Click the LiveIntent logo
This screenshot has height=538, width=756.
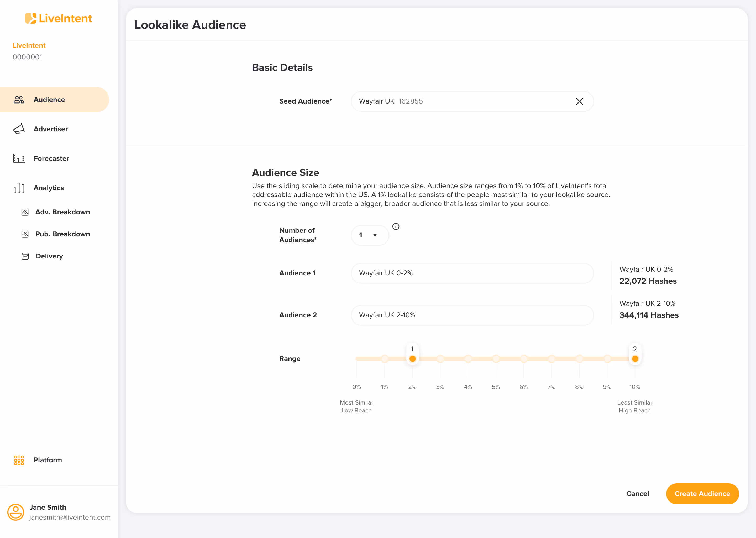[59, 18]
